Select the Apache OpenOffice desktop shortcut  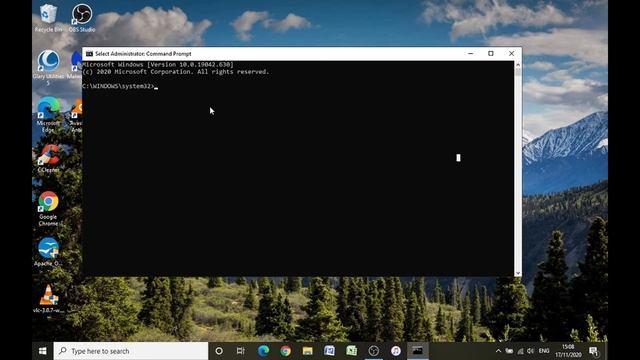(48, 252)
